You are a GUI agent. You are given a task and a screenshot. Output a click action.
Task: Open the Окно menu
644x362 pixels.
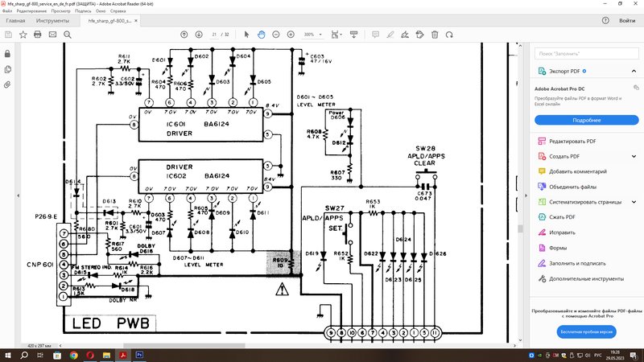(101, 11)
